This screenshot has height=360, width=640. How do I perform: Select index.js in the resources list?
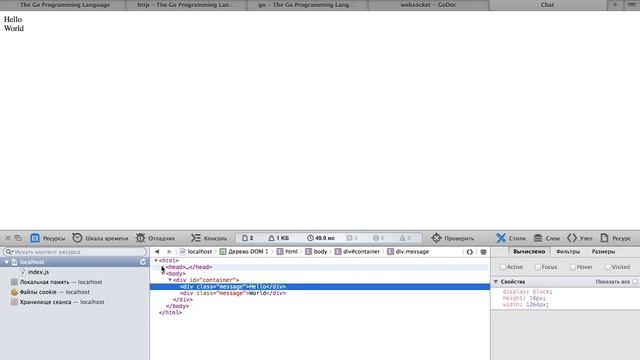[38, 272]
